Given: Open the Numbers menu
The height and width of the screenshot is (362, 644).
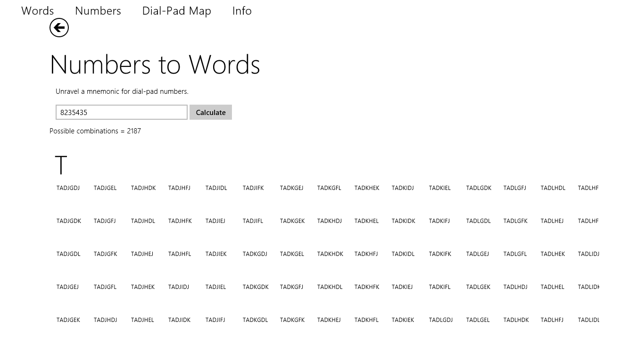Looking at the screenshot, I should (x=98, y=10).
